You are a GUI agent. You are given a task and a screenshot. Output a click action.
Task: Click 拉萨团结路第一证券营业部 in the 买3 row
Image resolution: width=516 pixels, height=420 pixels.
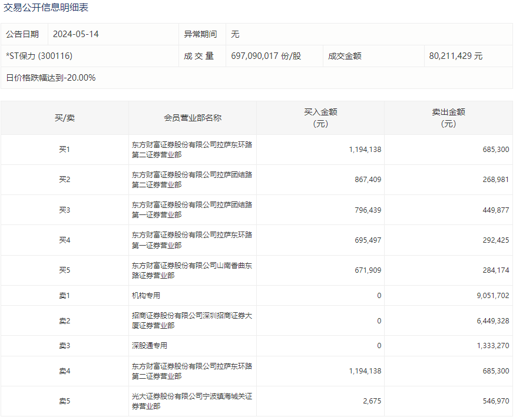point(192,210)
